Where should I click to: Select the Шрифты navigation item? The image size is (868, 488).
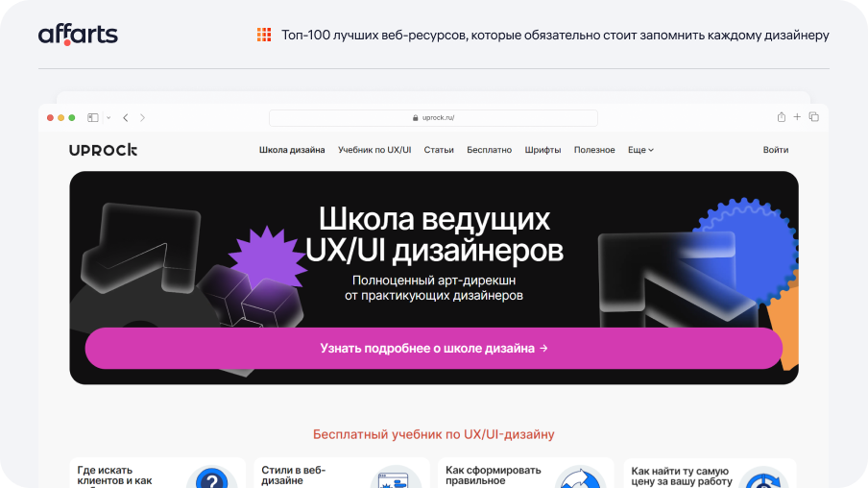(542, 150)
